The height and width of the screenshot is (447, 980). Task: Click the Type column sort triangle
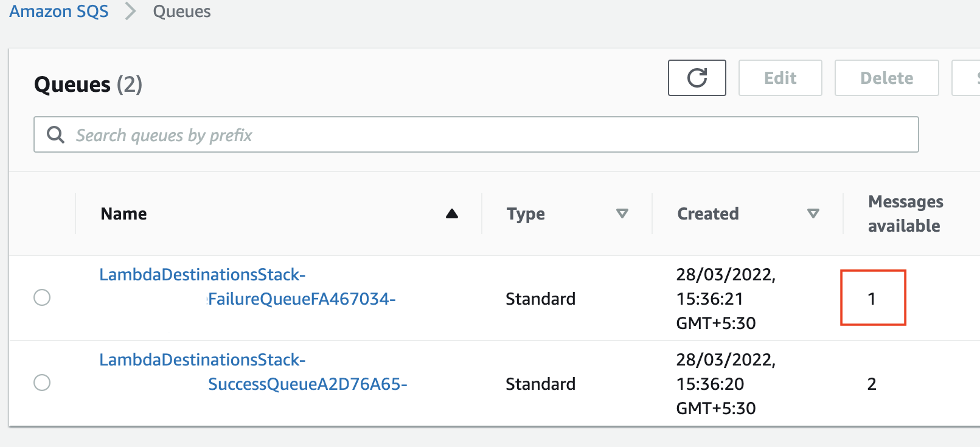point(622,213)
